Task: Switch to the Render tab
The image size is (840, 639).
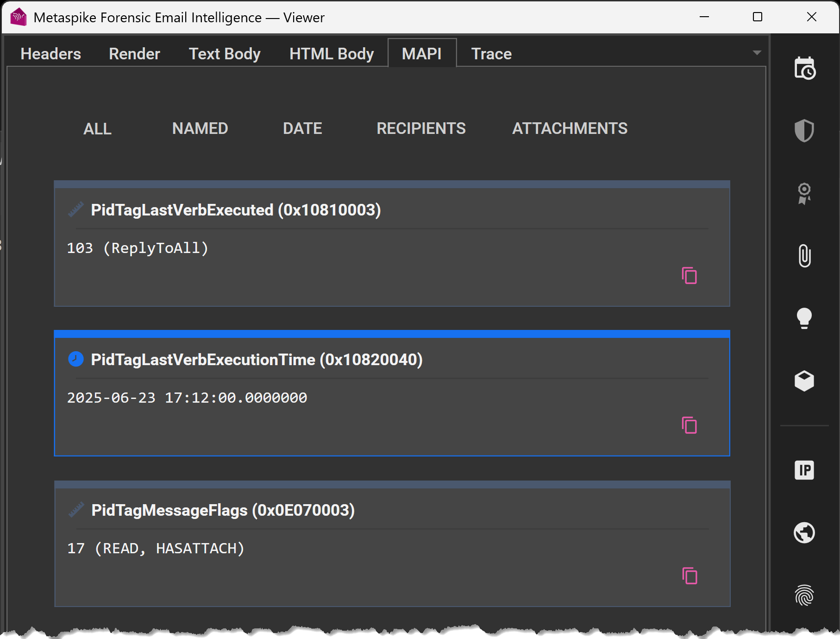Action: pos(134,54)
